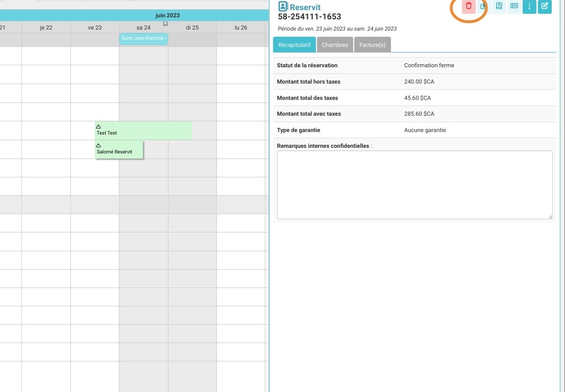
Task: Click the Montant total avec taxes label
Action: point(309,114)
